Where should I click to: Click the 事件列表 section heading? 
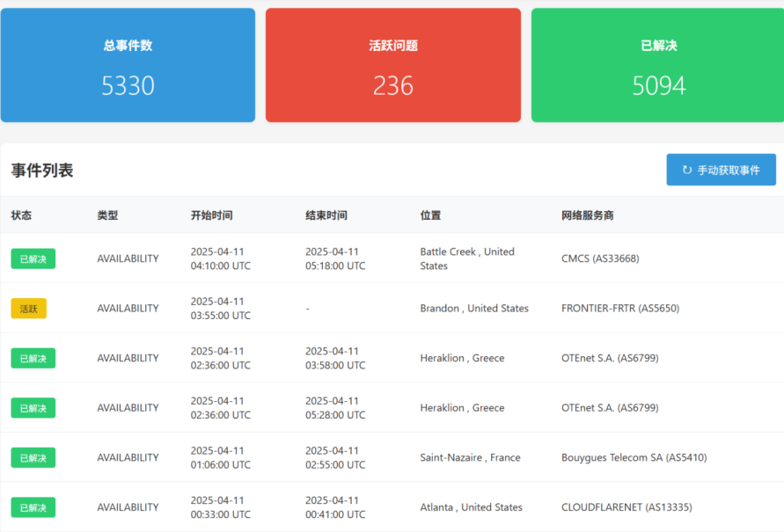(42, 171)
